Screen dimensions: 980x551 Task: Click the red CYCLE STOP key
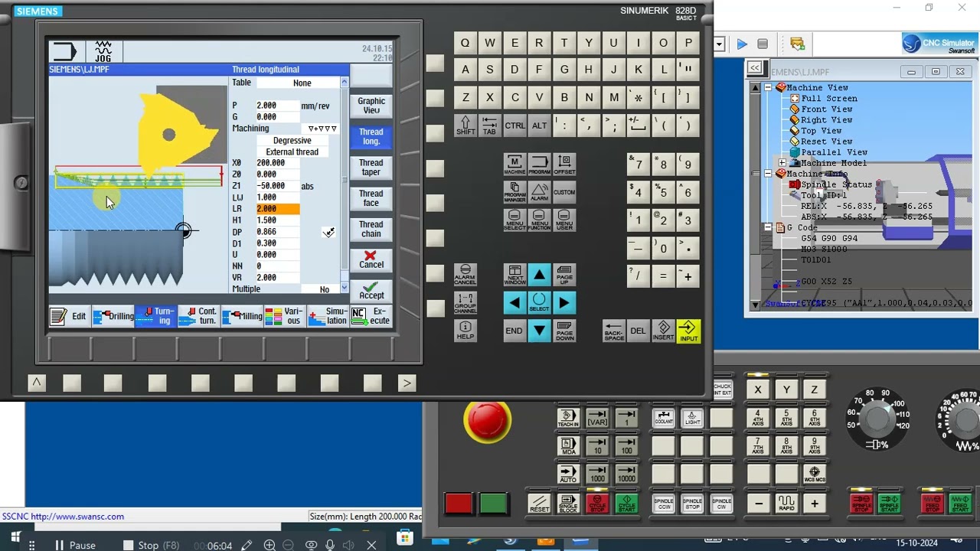[x=597, y=503]
